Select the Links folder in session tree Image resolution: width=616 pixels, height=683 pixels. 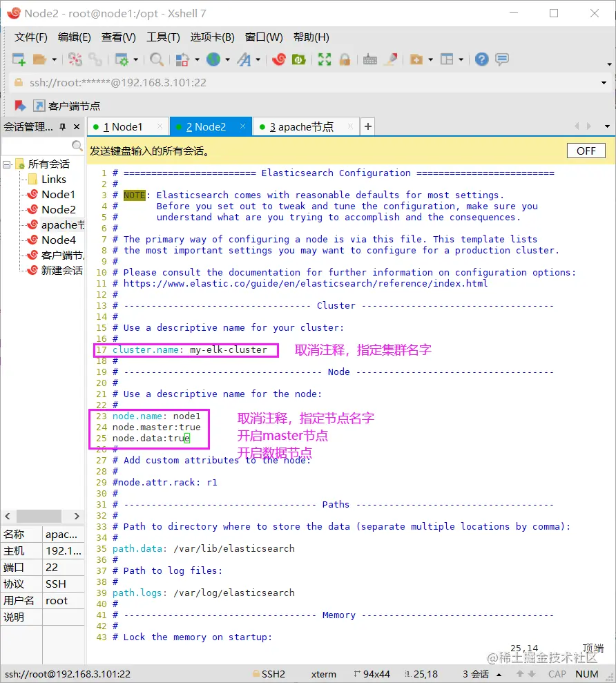(x=54, y=180)
